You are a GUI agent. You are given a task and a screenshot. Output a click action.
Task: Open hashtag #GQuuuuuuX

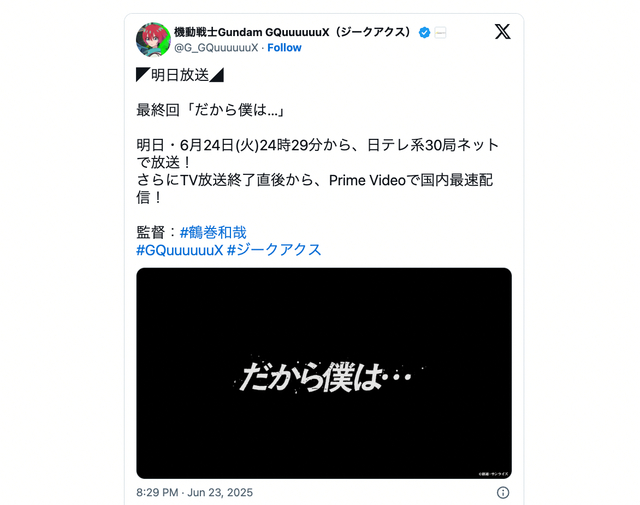180,250
